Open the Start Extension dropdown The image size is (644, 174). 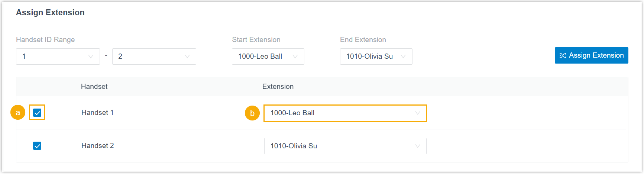click(x=268, y=57)
